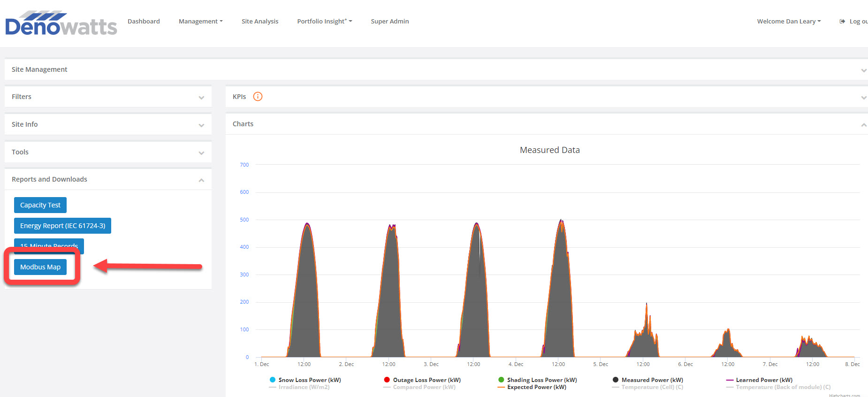Screen dimensions: 868x397
Task: Open the Portfolio Insight dropdown
Action: tap(324, 22)
